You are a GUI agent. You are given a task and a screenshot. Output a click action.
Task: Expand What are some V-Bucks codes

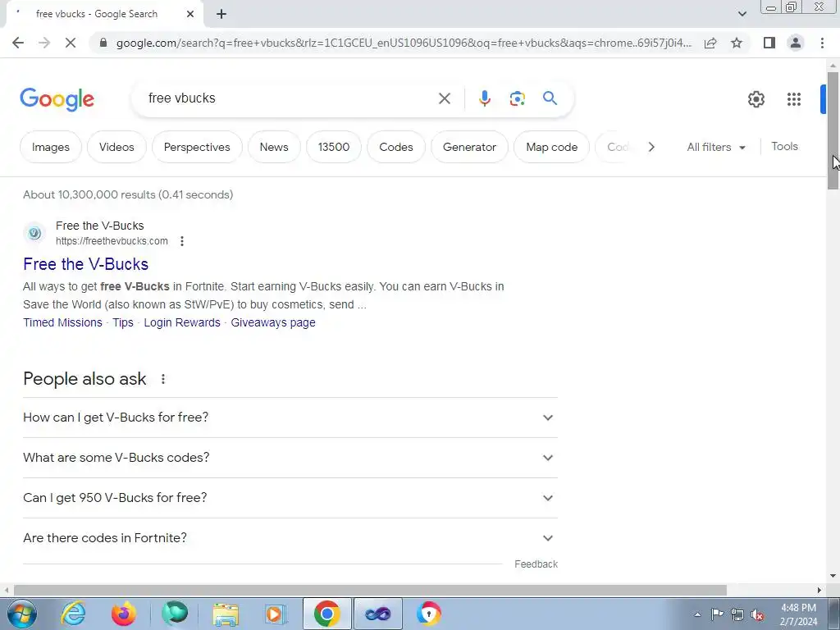(290, 458)
